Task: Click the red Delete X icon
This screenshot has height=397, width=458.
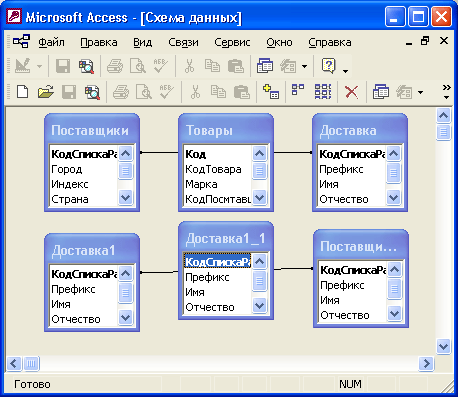Action: coord(351,92)
